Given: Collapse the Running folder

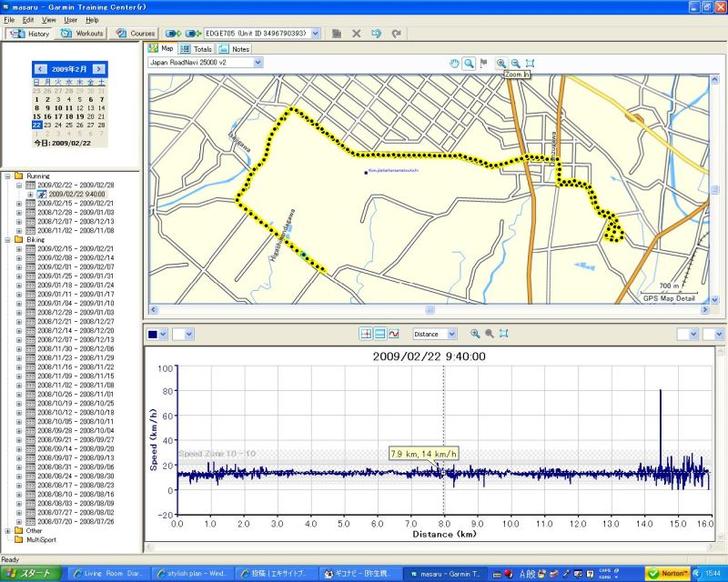Looking at the screenshot, I should point(8,176).
